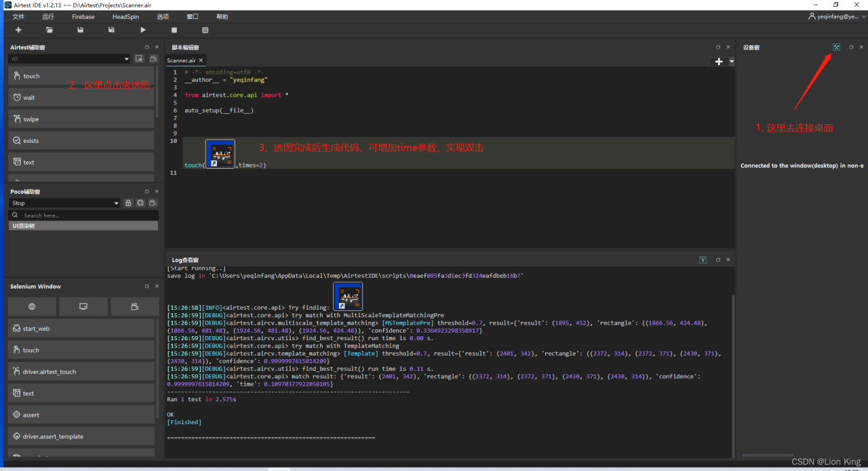Open the 选项 menu

163,16
